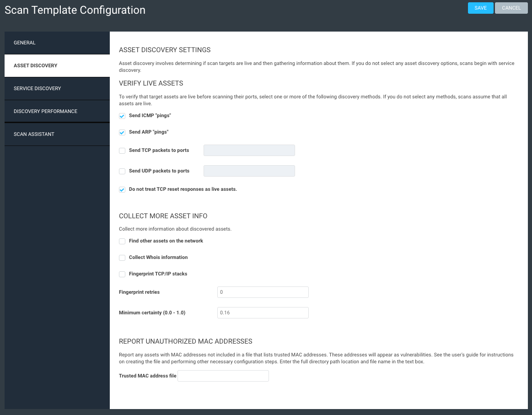Uncheck Send ICMP "pings" checkbox
Image resolution: width=532 pixels, height=415 pixels.
[122, 116]
